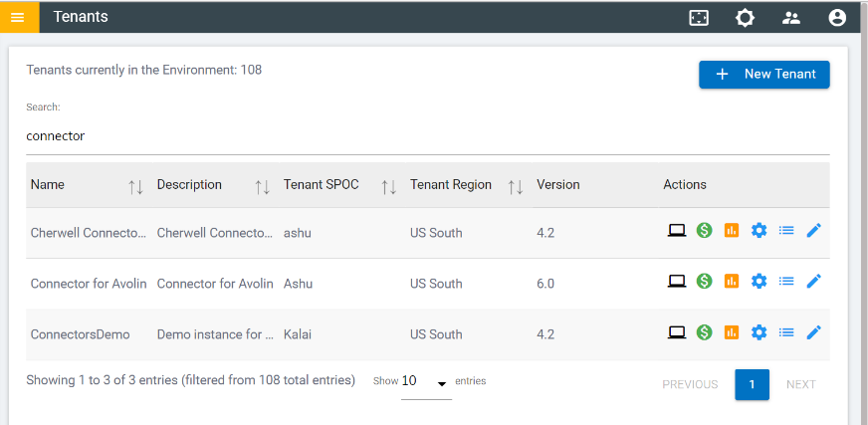
Task: Open gear settings for ConnectorsDemo row
Action: 759,332
